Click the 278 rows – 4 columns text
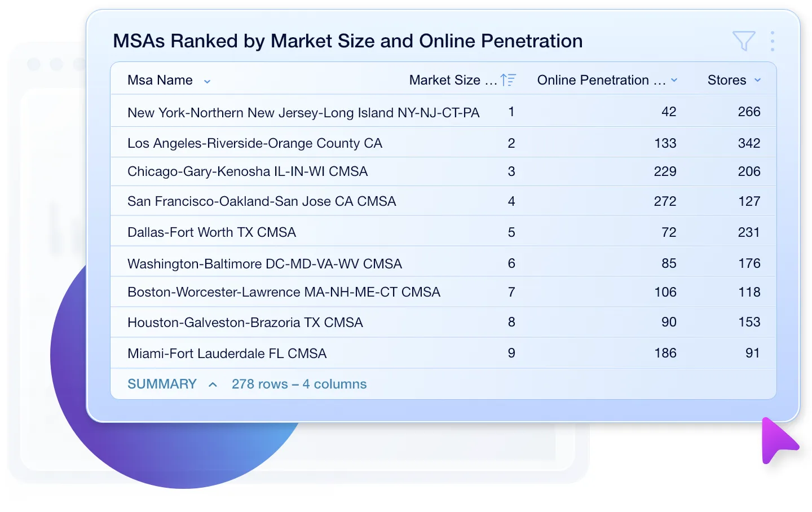Image resolution: width=812 pixels, height=512 pixels. tap(299, 384)
